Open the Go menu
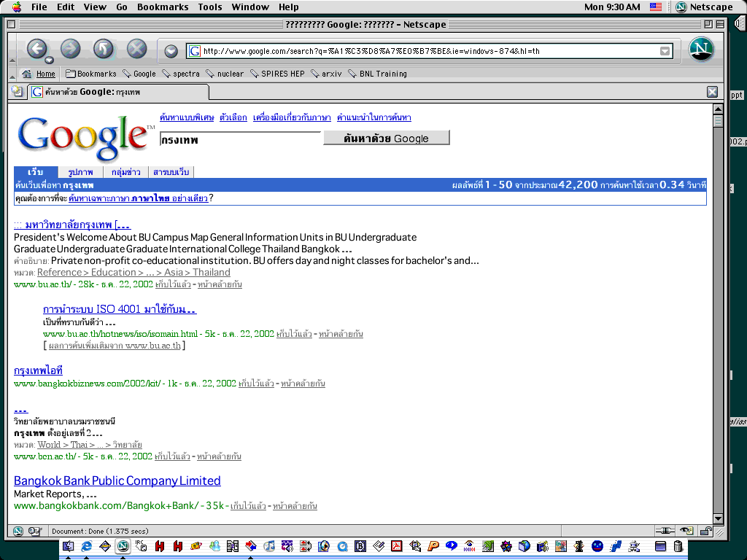This screenshot has width=747, height=560. tap(122, 7)
